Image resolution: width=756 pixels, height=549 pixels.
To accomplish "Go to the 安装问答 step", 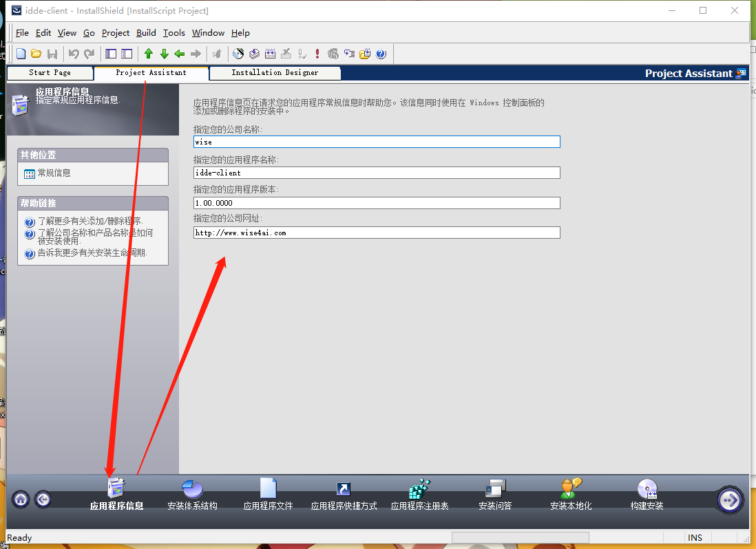I will tap(495, 495).
